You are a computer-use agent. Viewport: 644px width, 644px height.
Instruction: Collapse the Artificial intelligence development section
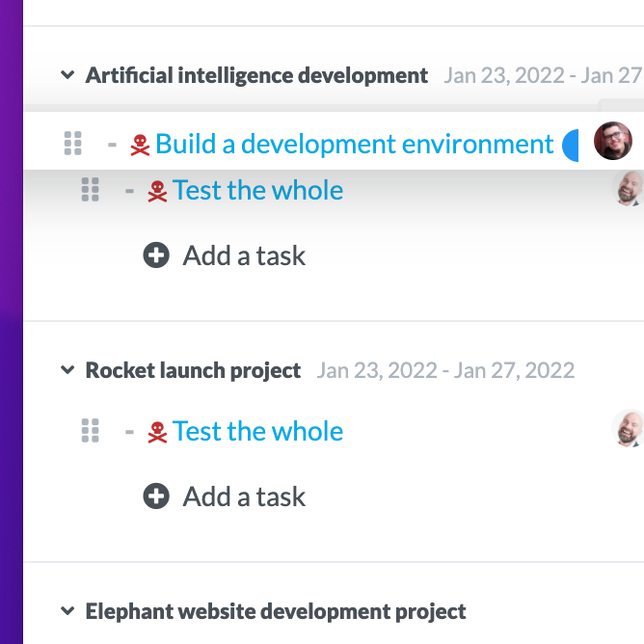pyautogui.click(x=67, y=75)
